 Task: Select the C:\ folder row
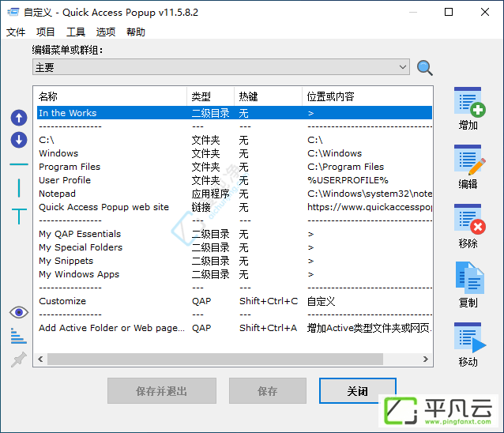[235, 140]
